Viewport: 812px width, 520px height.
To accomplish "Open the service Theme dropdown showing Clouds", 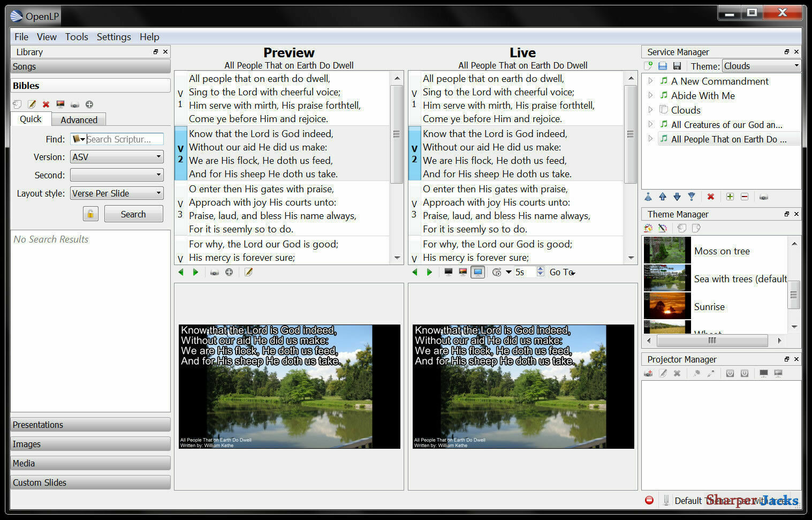I will [761, 66].
